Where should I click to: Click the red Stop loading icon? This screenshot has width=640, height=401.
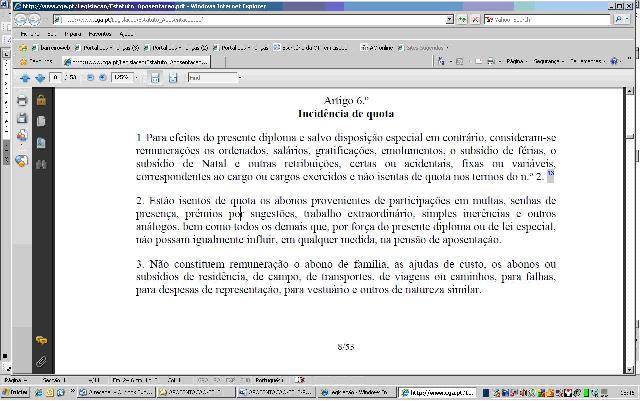[475, 19]
